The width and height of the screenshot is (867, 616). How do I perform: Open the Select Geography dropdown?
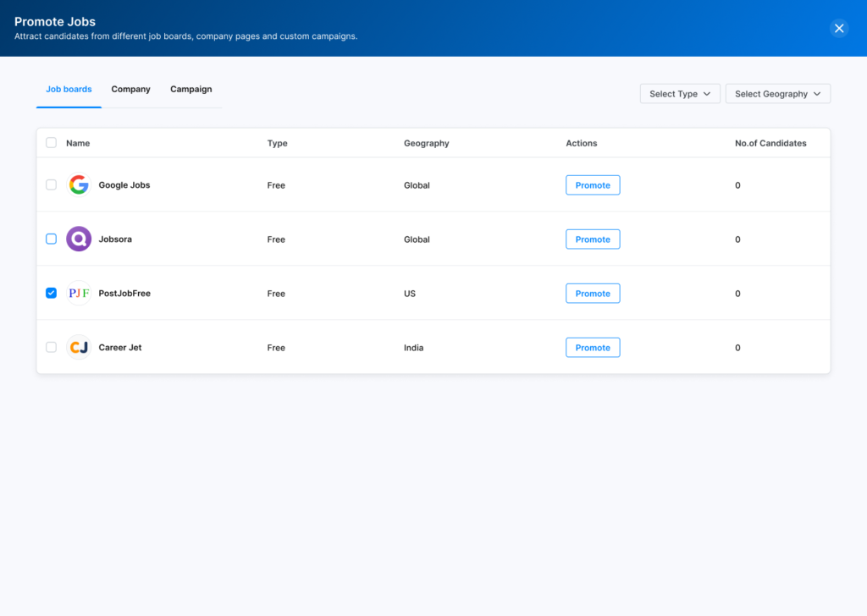pyautogui.click(x=777, y=93)
